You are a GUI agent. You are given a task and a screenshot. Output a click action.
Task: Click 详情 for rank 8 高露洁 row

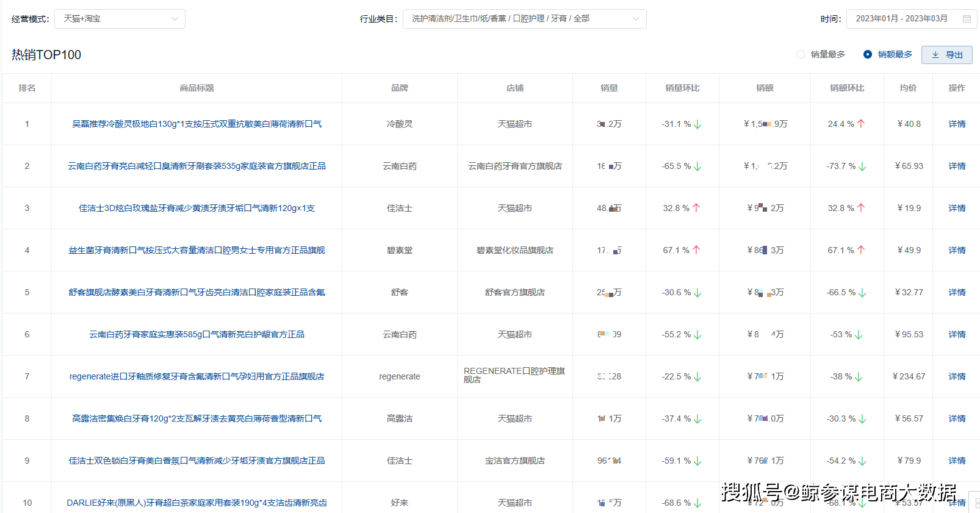(x=957, y=418)
